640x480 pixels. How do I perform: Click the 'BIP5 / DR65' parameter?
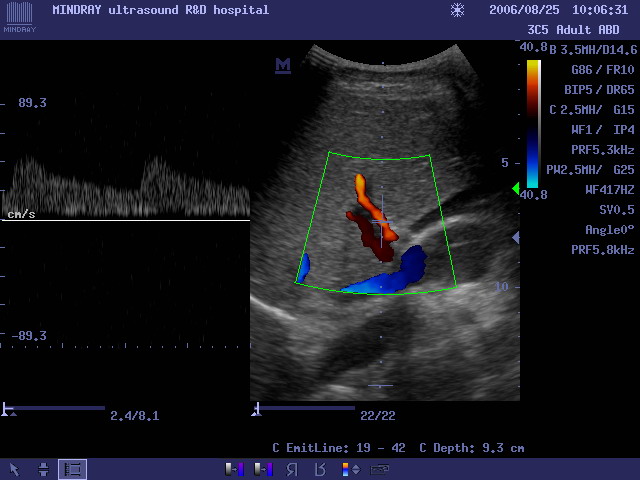(x=599, y=90)
